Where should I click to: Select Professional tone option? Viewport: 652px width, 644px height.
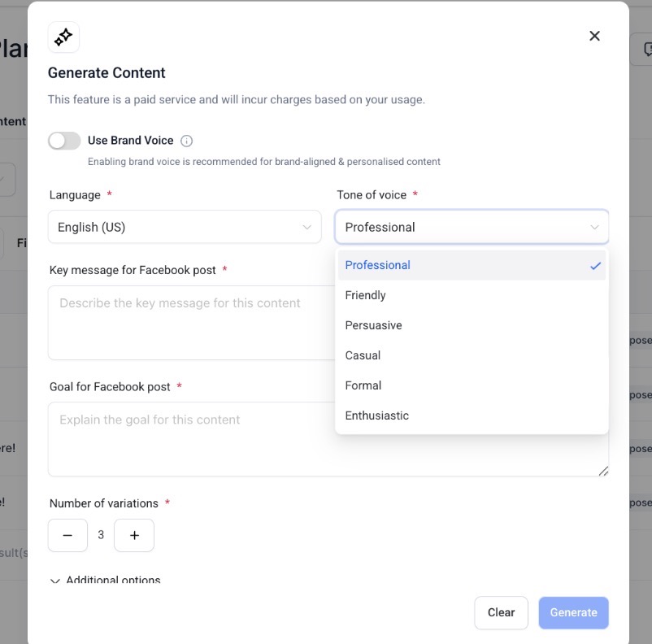click(x=472, y=265)
